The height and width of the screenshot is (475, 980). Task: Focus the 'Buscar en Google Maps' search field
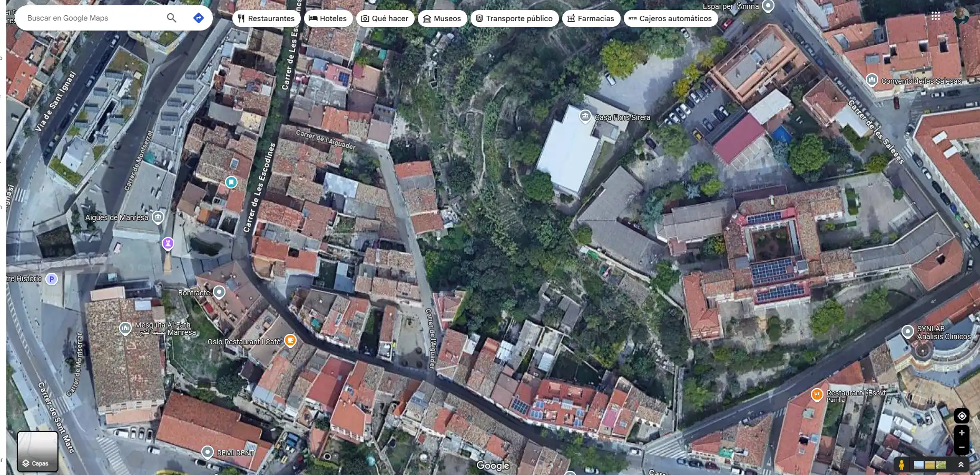click(92, 18)
